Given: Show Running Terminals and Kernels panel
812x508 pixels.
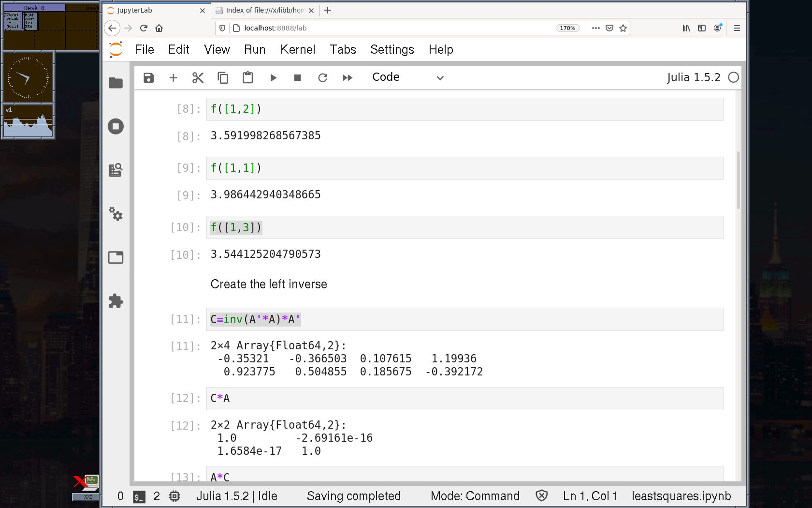Looking at the screenshot, I should [116, 127].
